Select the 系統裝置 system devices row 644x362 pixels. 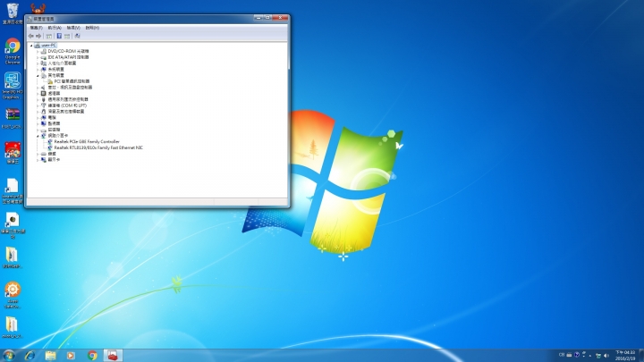point(52,70)
